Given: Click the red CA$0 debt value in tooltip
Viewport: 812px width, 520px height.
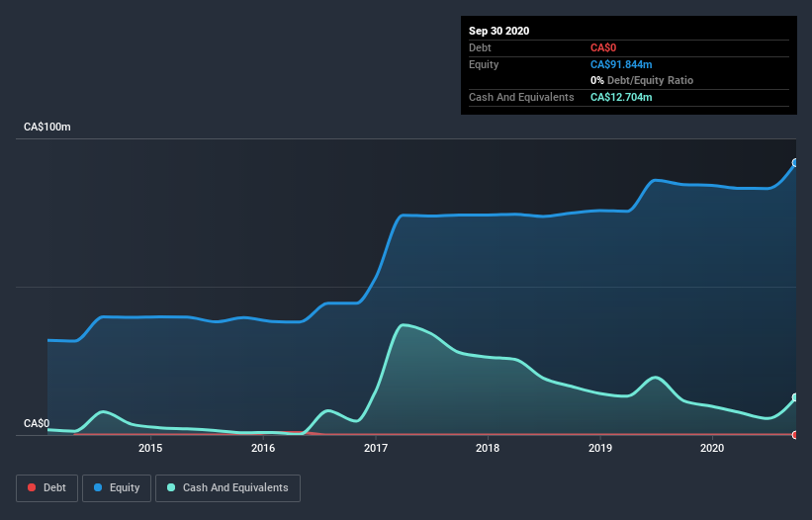Looking at the screenshot, I should 603,47.
